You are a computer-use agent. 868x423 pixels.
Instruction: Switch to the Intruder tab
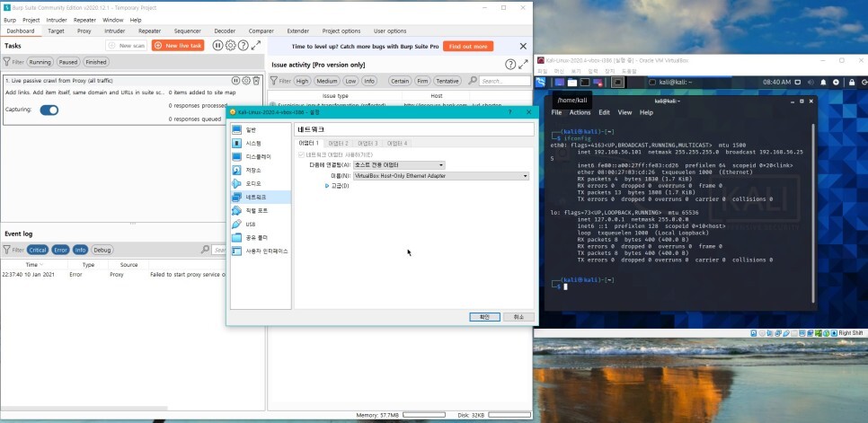(115, 31)
